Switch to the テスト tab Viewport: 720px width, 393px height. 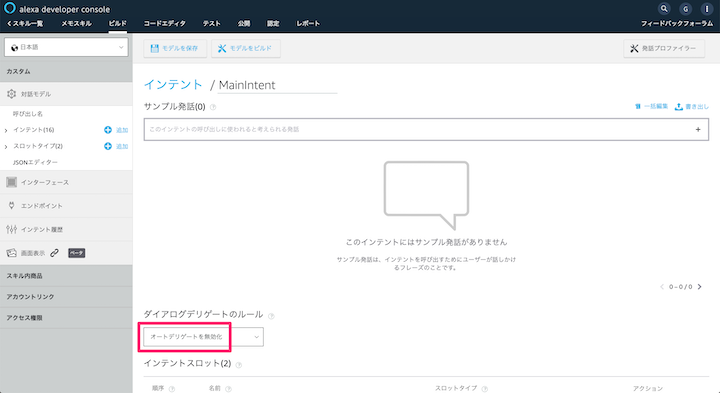coord(212,23)
